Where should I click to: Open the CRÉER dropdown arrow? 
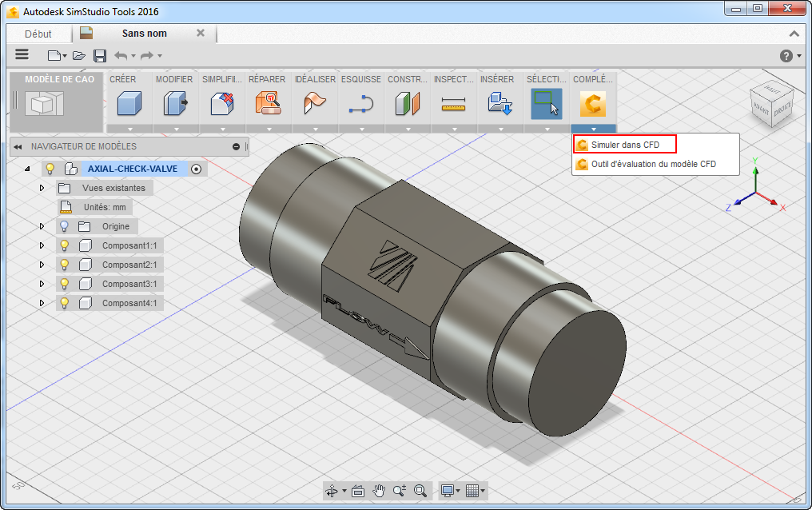[129, 129]
